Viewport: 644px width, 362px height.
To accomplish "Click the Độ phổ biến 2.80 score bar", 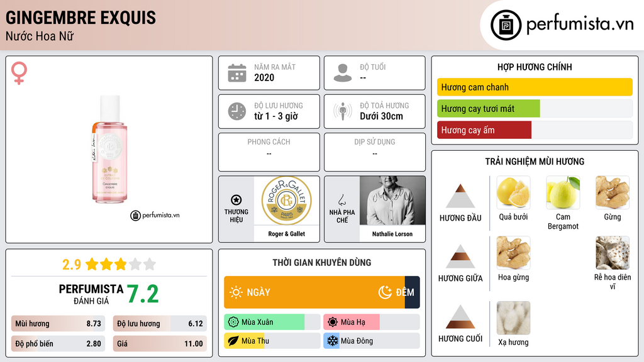I will 58,344.
